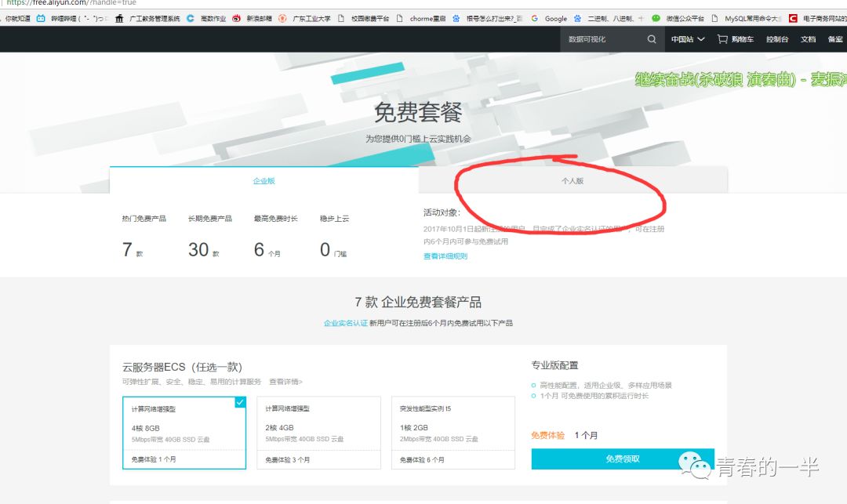The image size is (847, 504).
Task: Open the 根号怎么打出来 bookmark
Action: 487,18
